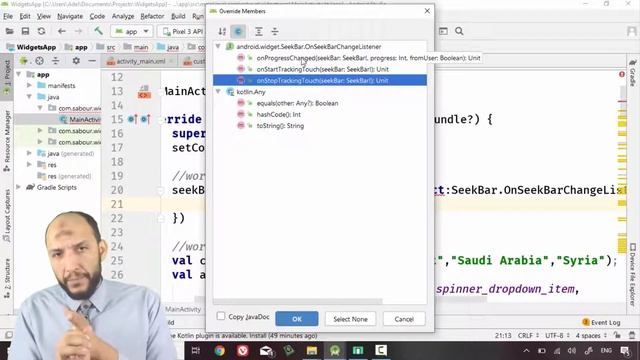Close the Override Members dialog
Viewport: 640px width, 360px height.
[427, 11]
